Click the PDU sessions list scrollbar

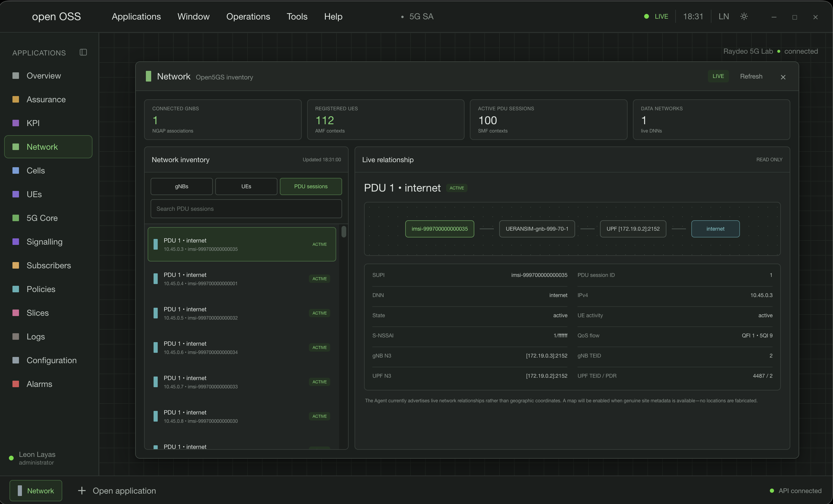344,232
